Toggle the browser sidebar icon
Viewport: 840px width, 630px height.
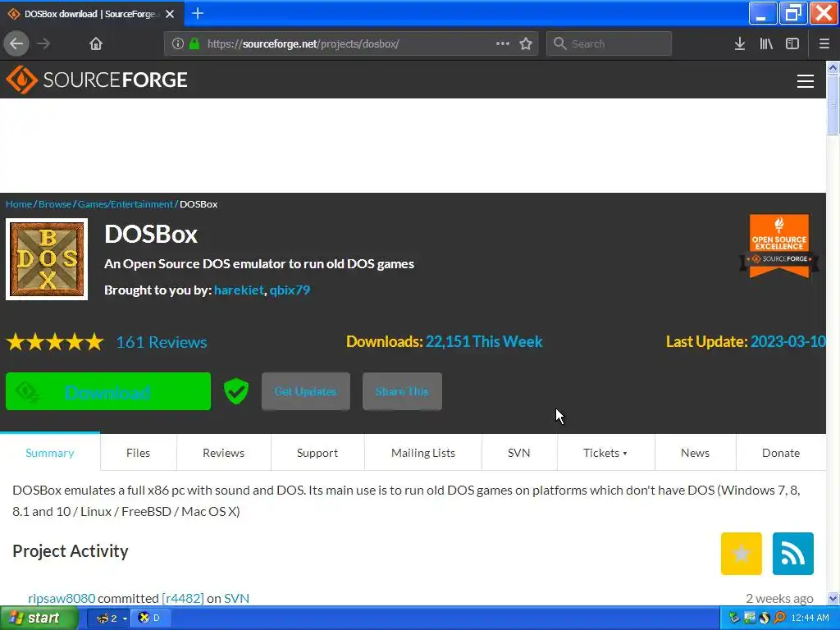point(792,43)
